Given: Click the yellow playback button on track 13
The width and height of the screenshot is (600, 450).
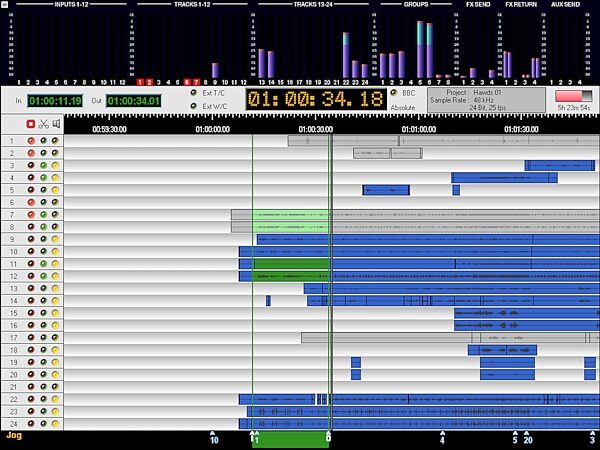Looking at the screenshot, I should (55, 288).
